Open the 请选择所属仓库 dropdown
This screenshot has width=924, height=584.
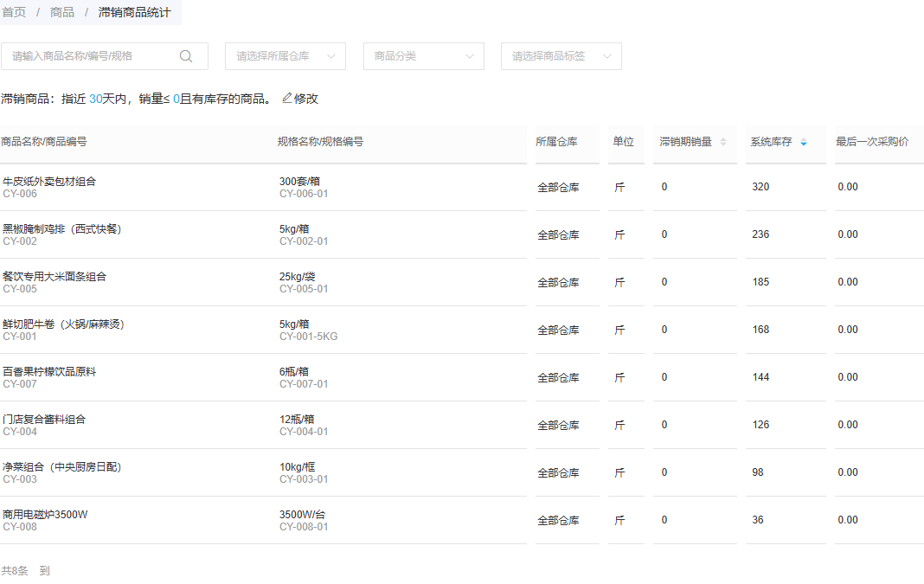pyautogui.click(x=286, y=56)
